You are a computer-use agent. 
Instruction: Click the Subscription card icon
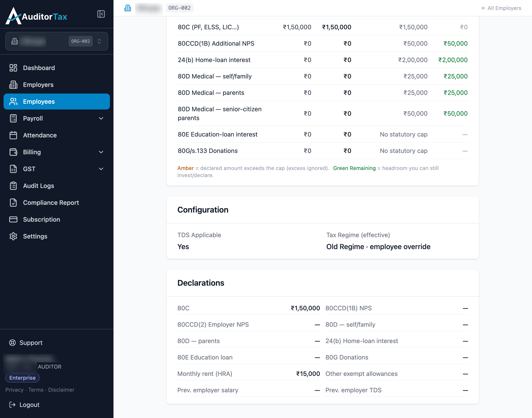pos(13,219)
